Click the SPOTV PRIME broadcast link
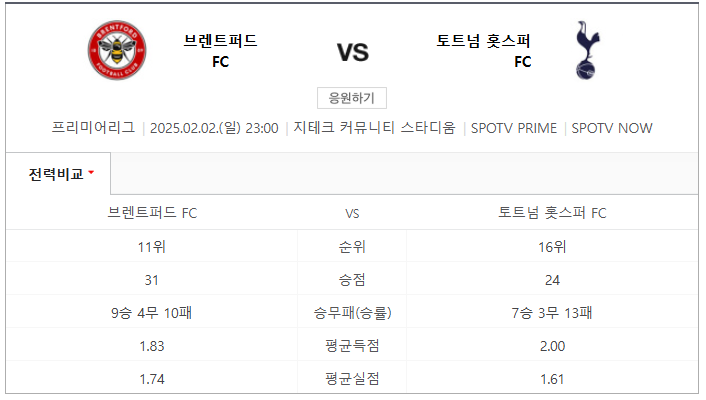 [514, 128]
